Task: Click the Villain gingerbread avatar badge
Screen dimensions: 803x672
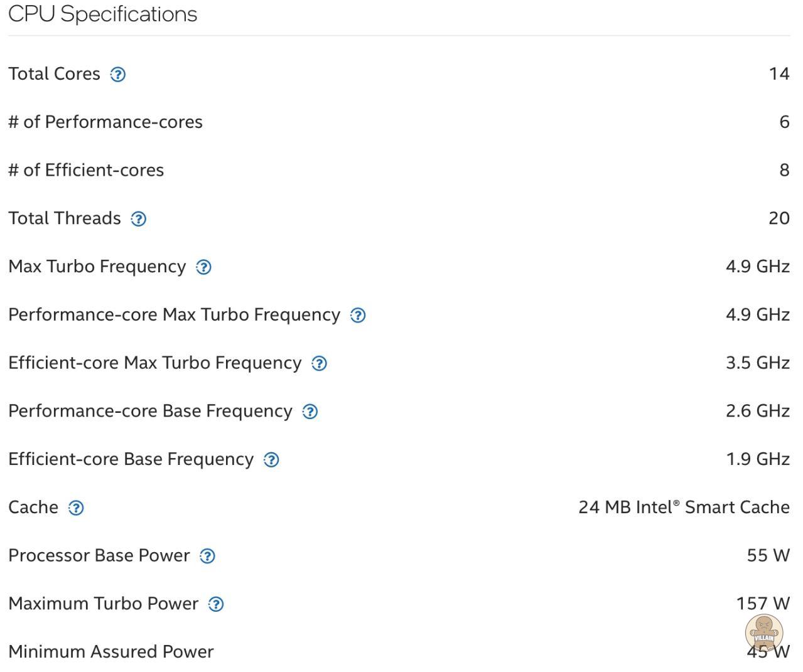Action: (x=763, y=632)
